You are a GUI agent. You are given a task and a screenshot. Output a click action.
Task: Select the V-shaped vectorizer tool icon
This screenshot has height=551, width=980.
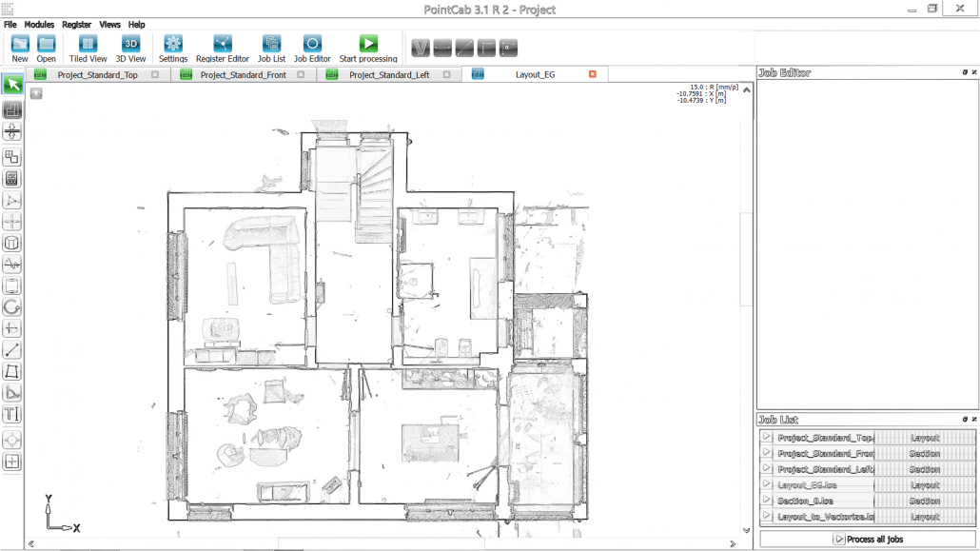421,47
